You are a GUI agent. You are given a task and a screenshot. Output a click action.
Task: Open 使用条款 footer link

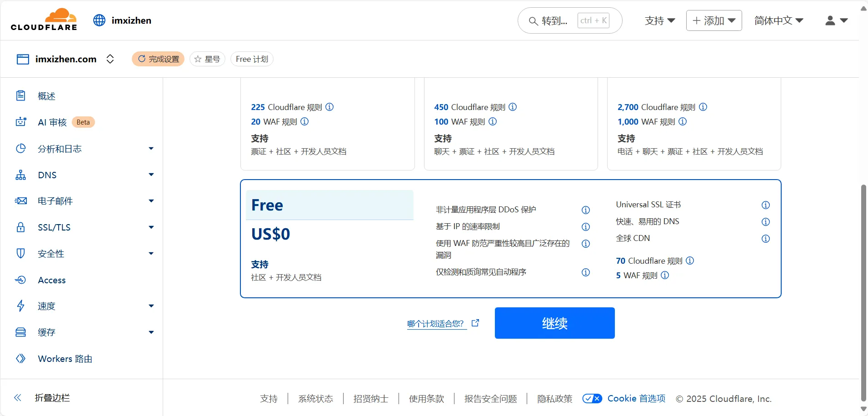426,399
